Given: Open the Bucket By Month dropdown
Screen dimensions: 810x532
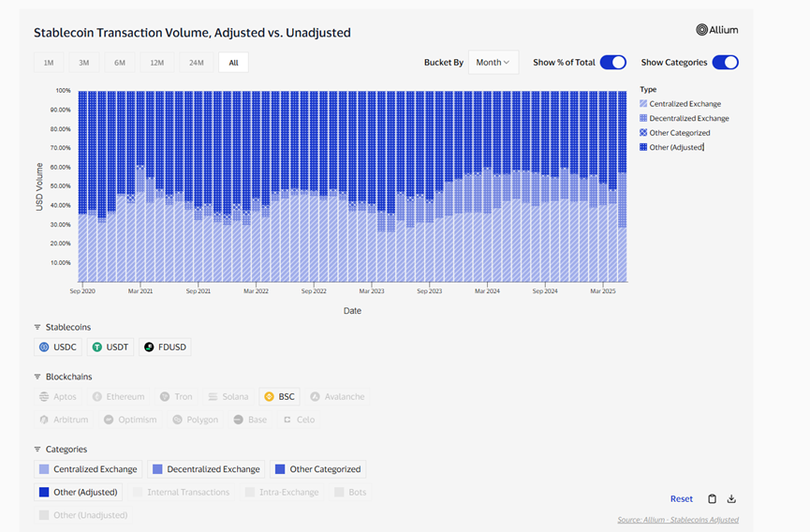Looking at the screenshot, I should (493, 63).
